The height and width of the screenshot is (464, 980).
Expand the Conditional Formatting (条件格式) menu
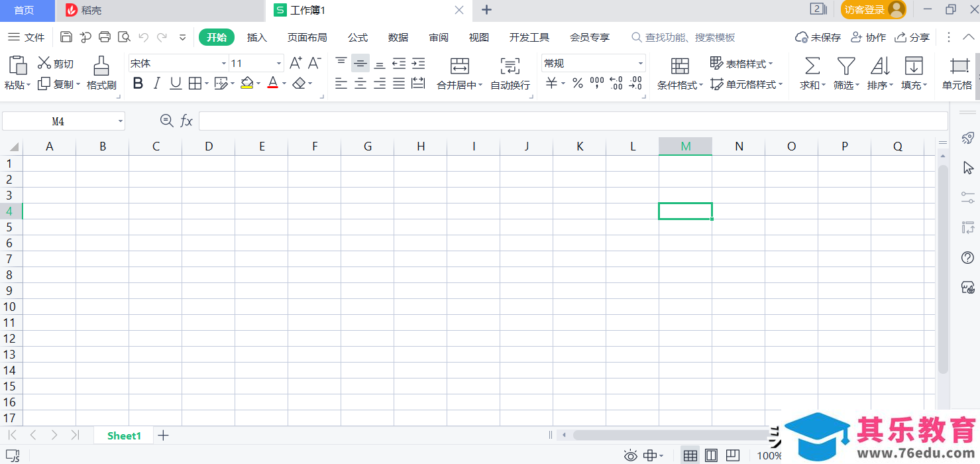point(700,85)
